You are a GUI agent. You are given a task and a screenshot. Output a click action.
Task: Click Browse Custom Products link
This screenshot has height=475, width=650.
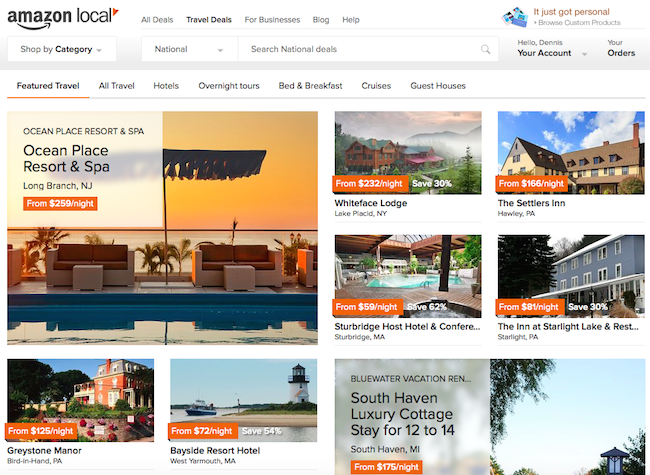point(577,22)
